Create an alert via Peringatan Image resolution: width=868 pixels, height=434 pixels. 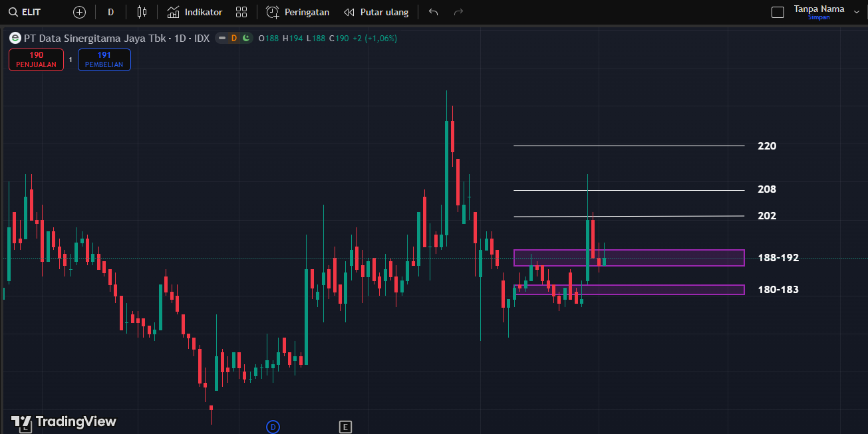(297, 12)
